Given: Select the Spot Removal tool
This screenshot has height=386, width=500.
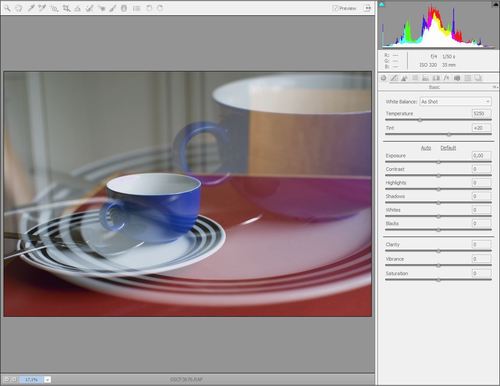Looking at the screenshot, I should coord(89,8).
